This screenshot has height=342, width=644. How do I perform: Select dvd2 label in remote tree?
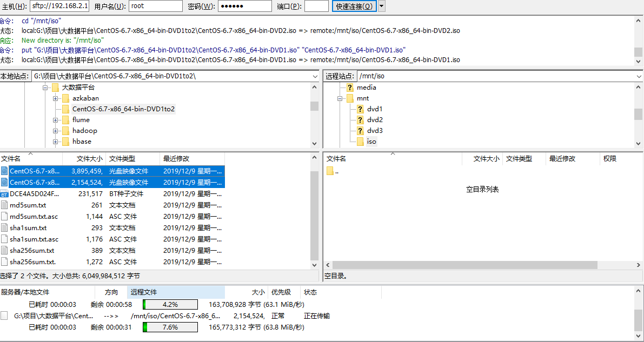375,120
